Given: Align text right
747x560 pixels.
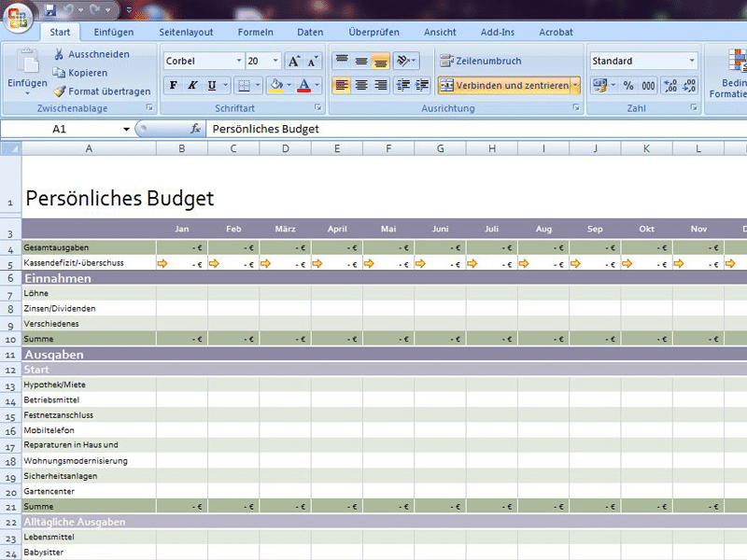Looking at the screenshot, I should point(380,85).
